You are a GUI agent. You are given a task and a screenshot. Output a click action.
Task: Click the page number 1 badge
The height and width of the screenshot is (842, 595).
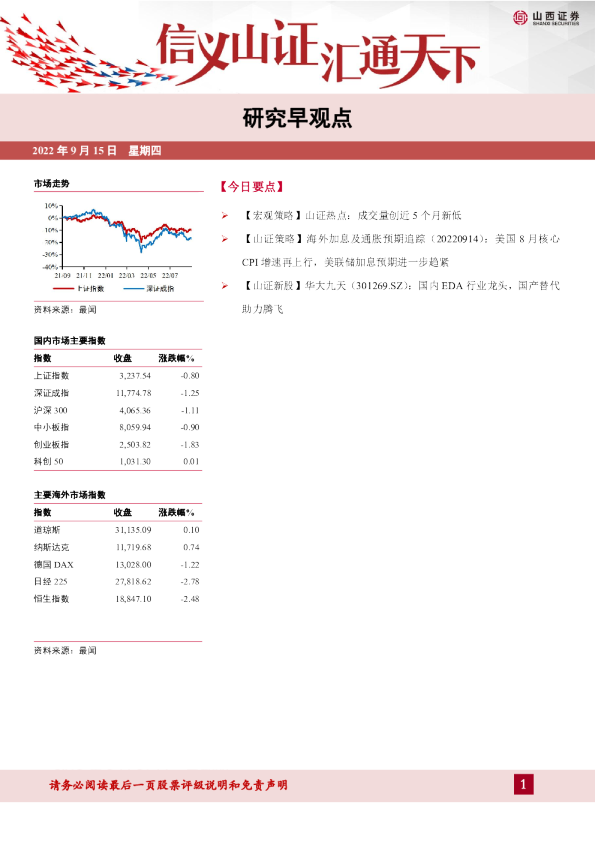(x=524, y=785)
